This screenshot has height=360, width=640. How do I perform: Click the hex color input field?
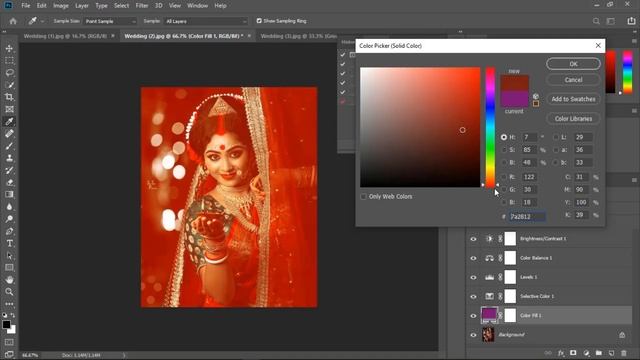pos(527,217)
